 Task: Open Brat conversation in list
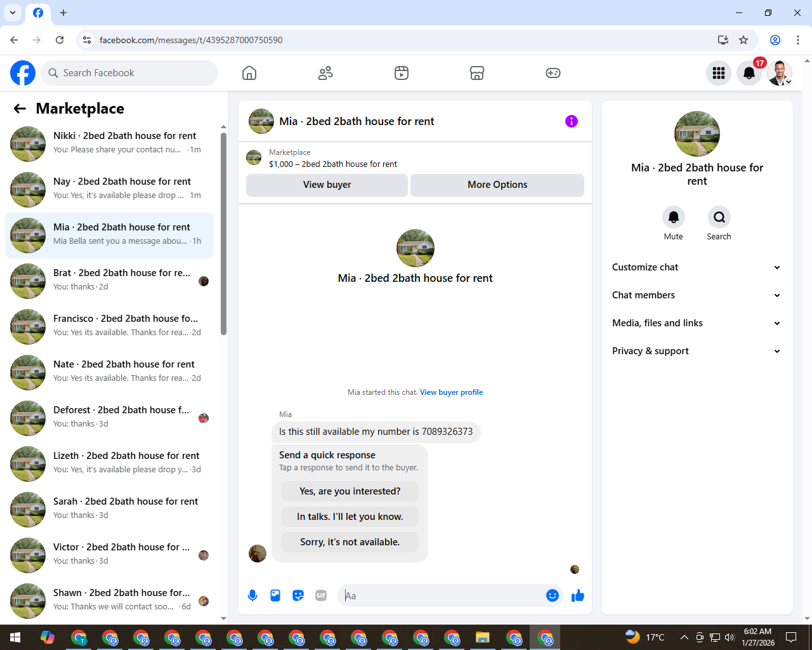(x=109, y=281)
